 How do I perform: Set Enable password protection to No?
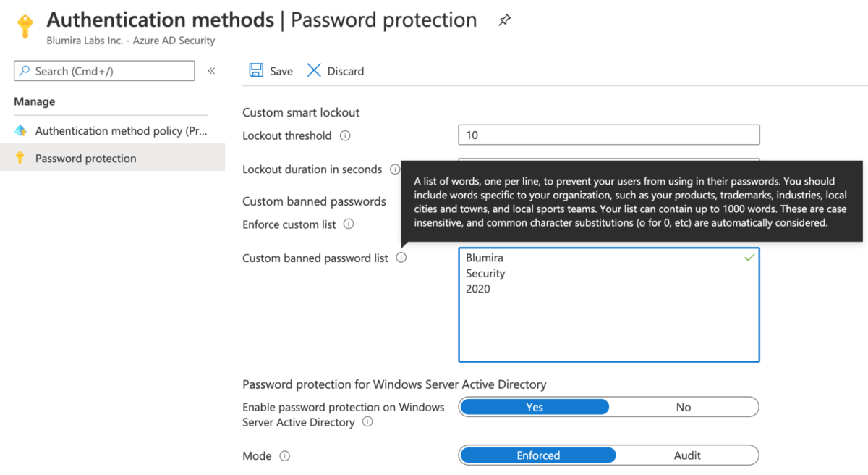pyautogui.click(x=684, y=406)
